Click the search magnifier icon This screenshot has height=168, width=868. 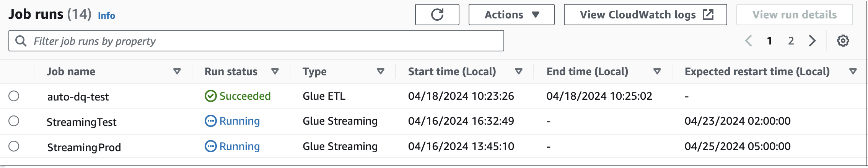coord(21,41)
